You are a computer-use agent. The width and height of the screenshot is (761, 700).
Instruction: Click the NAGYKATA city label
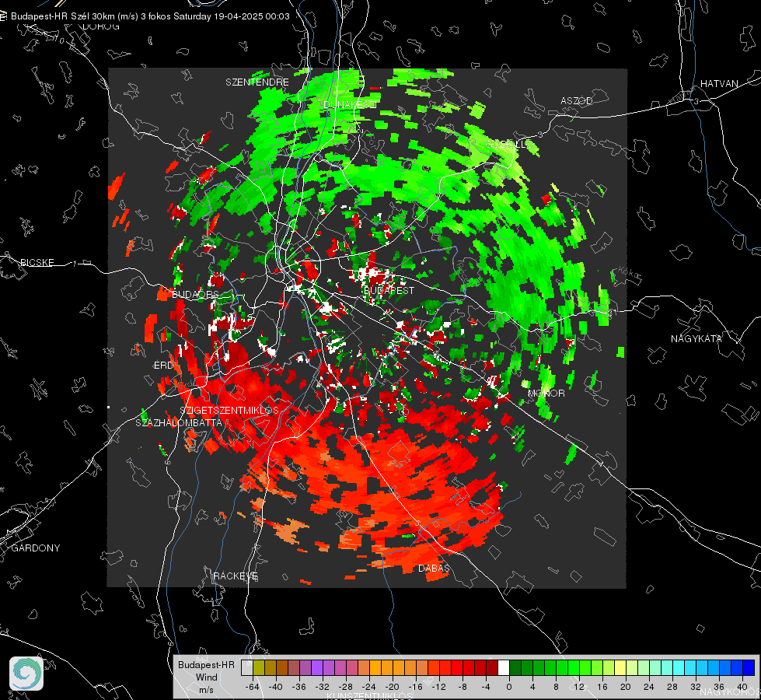click(x=696, y=338)
